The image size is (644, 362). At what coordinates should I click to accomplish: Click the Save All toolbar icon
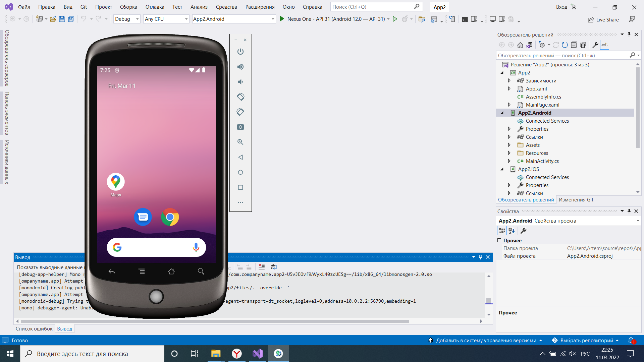tap(71, 19)
